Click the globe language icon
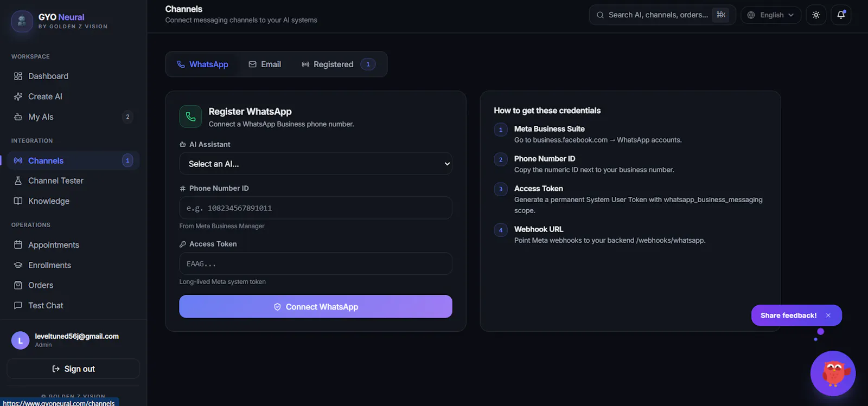The width and height of the screenshot is (868, 406). [x=751, y=15]
